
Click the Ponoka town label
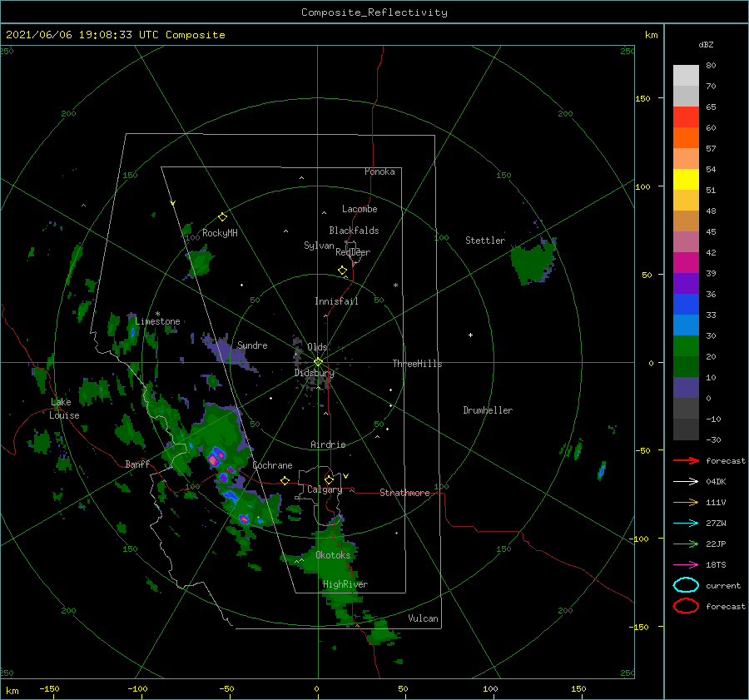click(379, 171)
